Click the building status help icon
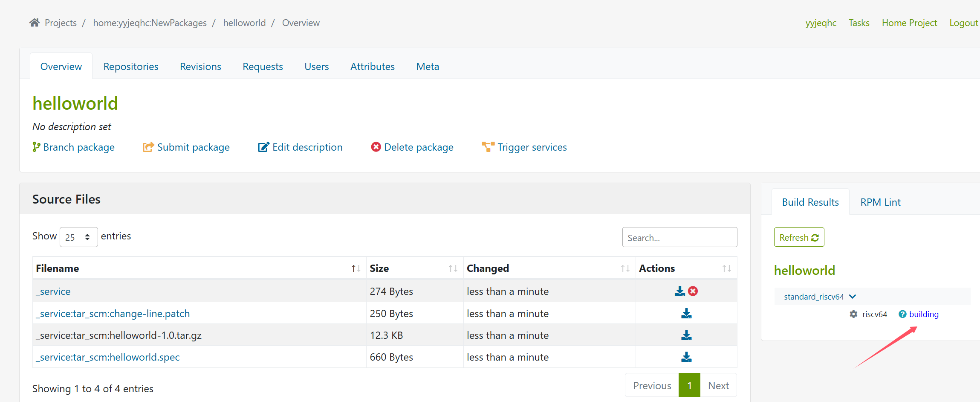This screenshot has height=402, width=980. 902,314
